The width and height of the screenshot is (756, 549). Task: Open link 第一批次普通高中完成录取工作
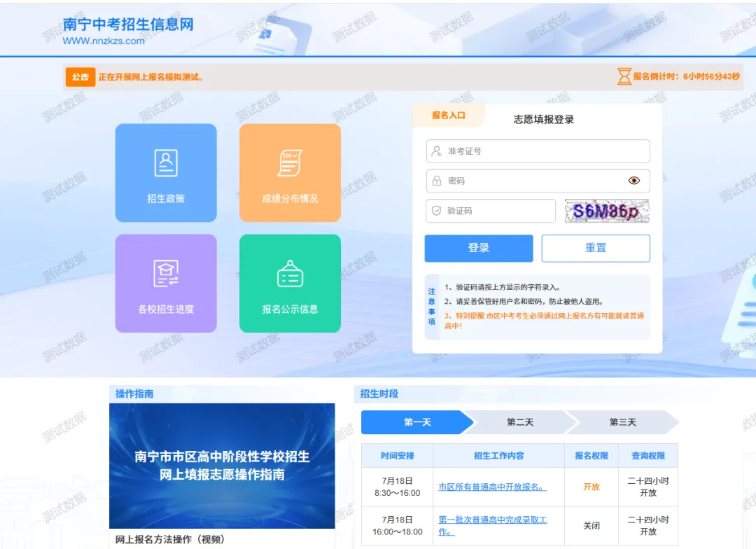[x=492, y=525]
